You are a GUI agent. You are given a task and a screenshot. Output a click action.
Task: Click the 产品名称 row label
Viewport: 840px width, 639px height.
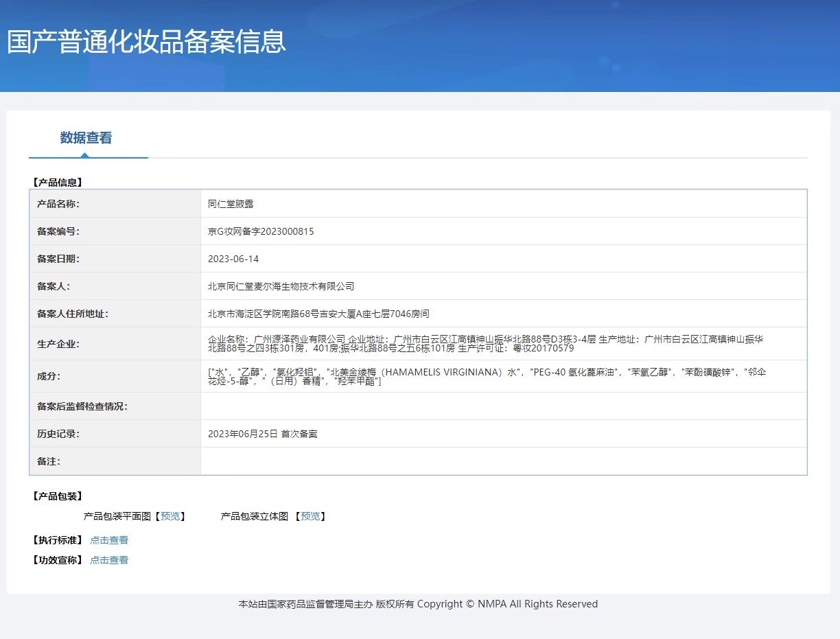pos(58,204)
